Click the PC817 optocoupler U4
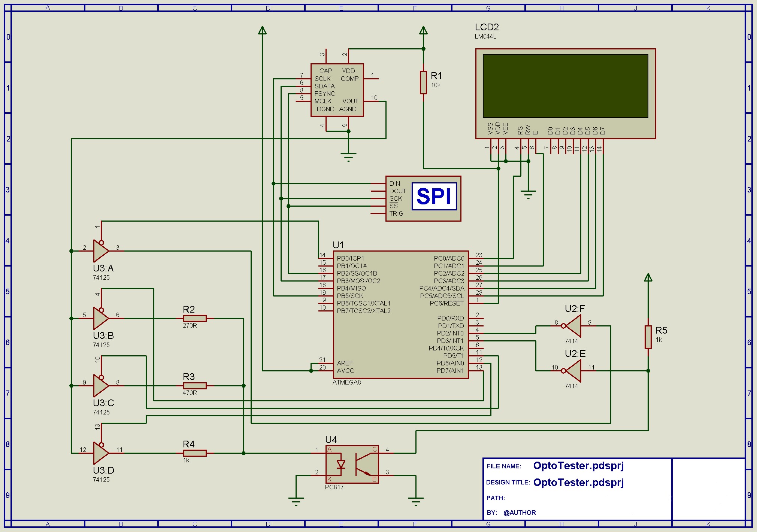The image size is (757, 532). click(x=352, y=464)
